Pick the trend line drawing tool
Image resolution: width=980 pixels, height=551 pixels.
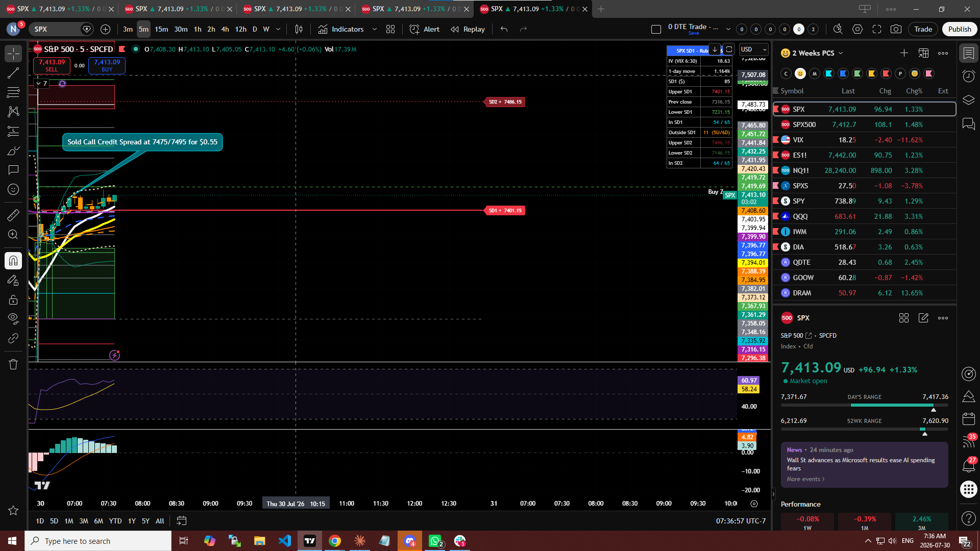coord(13,73)
